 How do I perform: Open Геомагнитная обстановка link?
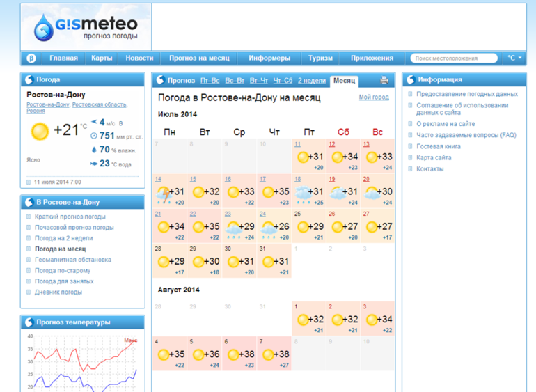[x=72, y=260]
